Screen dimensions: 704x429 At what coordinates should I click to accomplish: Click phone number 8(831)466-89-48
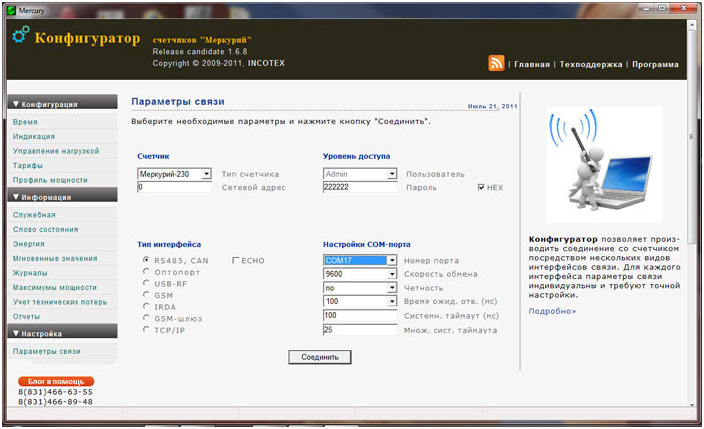55,402
